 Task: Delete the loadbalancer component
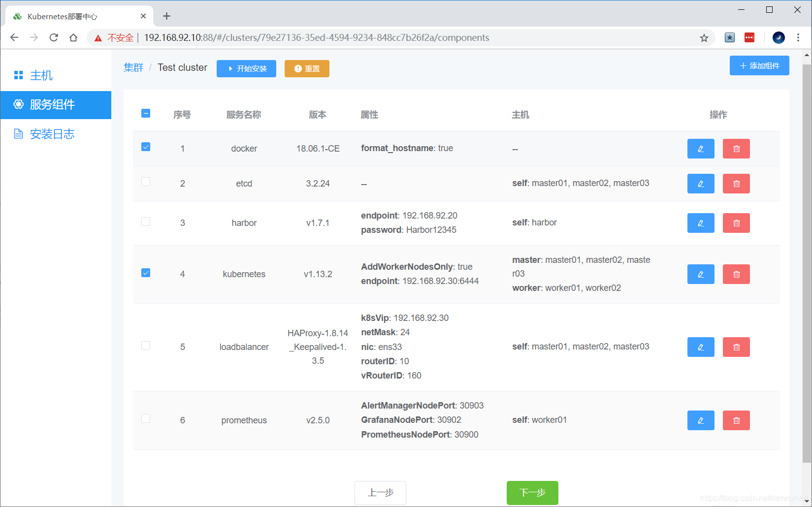pos(736,347)
